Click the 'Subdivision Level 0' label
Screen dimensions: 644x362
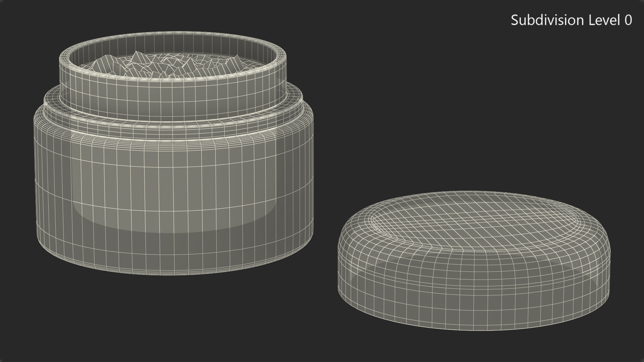[x=571, y=20]
